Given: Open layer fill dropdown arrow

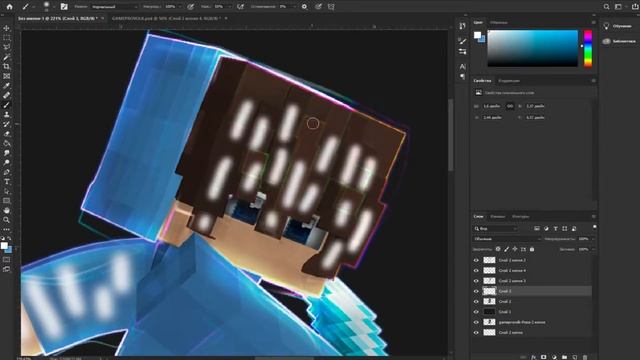Looking at the screenshot, I should point(593,249).
